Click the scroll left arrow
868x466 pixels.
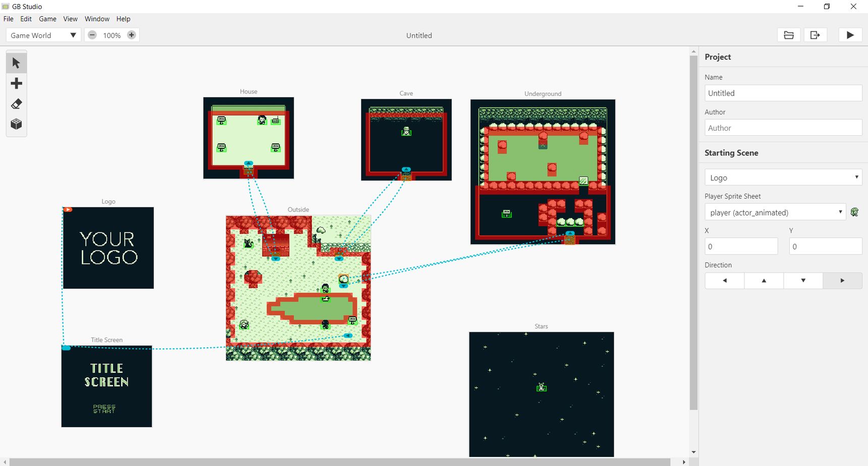click(x=5, y=462)
